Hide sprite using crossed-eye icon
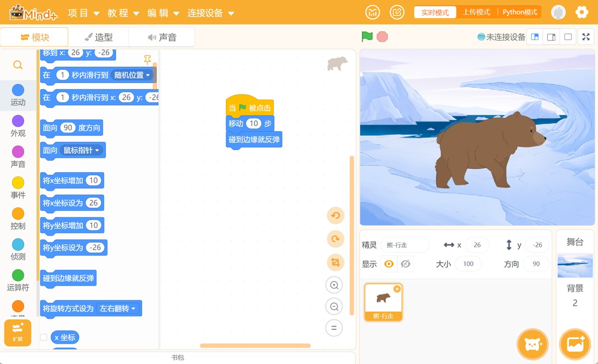Image resolution: width=598 pixels, height=364 pixels. pos(406,264)
